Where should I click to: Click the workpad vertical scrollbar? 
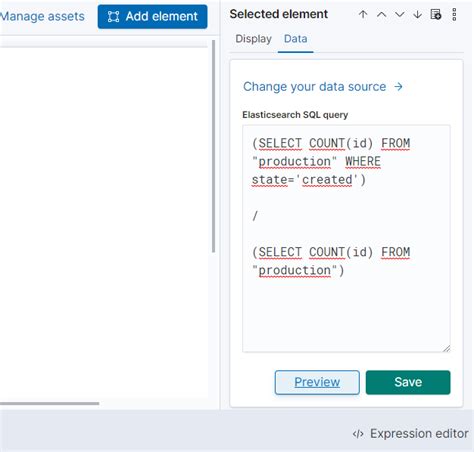[x=213, y=146]
